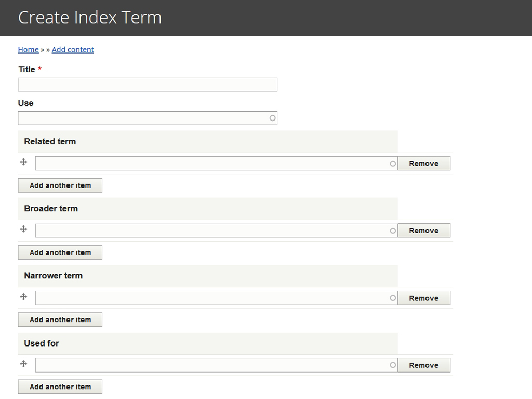Remove the Broader term entry
The height and width of the screenshot is (399, 532).
pos(424,230)
